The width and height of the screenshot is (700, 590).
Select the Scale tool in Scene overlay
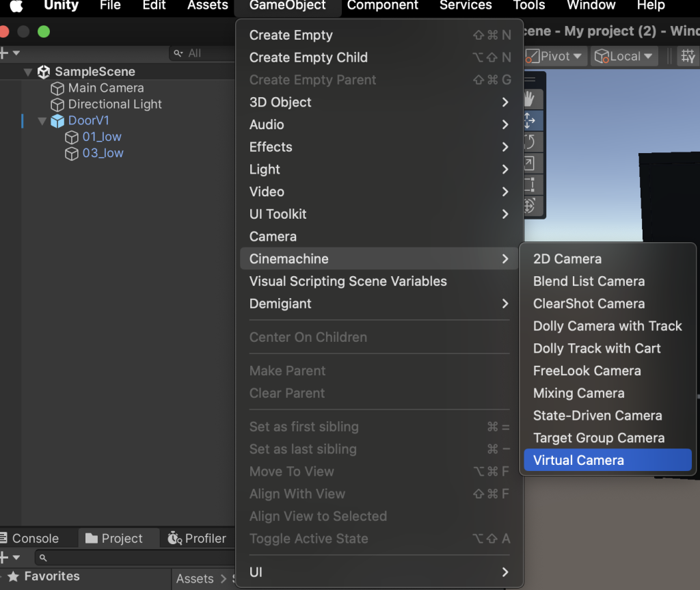click(530, 163)
